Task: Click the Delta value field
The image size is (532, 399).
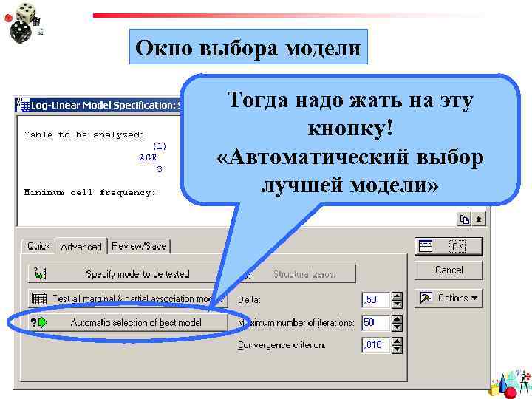Action: pyautogui.click(x=376, y=299)
